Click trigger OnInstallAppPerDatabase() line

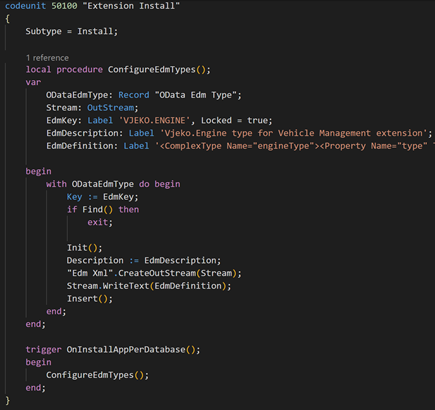pyautogui.click(x=113, y=349)
